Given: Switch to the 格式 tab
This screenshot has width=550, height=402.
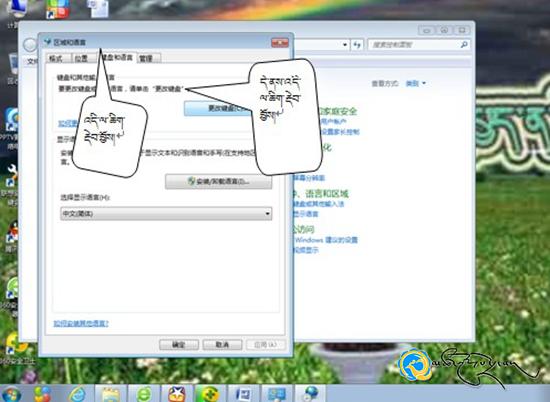Looking at the screenshot, I should (x=56, y=59).
